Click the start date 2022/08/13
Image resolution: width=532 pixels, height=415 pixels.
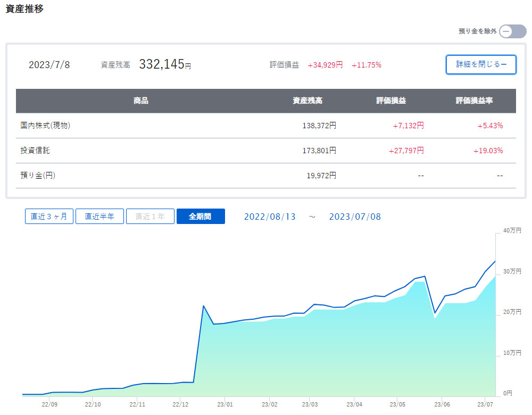[270, 217]
